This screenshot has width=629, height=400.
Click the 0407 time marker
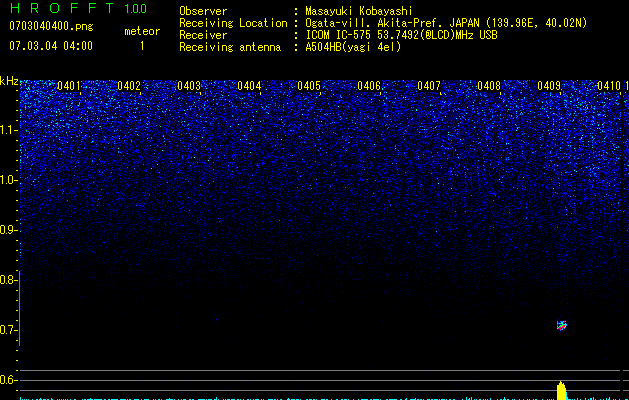pyautogui.click(x=429, y=86)
